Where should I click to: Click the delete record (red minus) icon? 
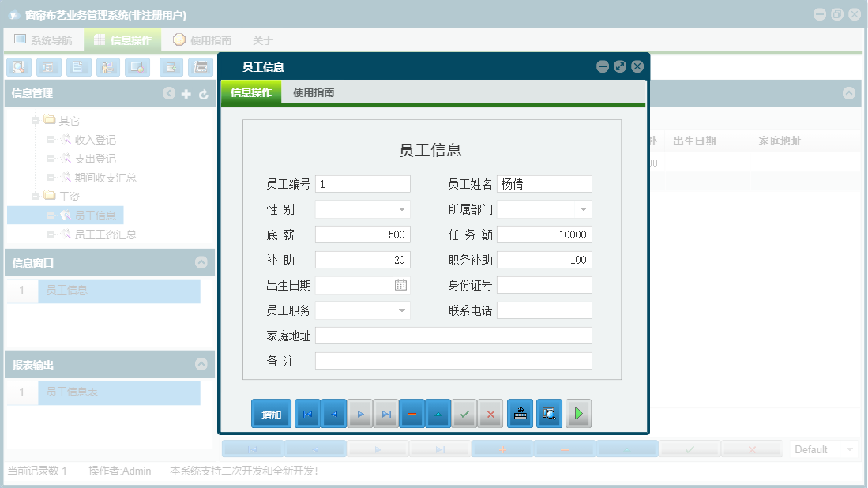pyautogui.click(x=411, y=413)
